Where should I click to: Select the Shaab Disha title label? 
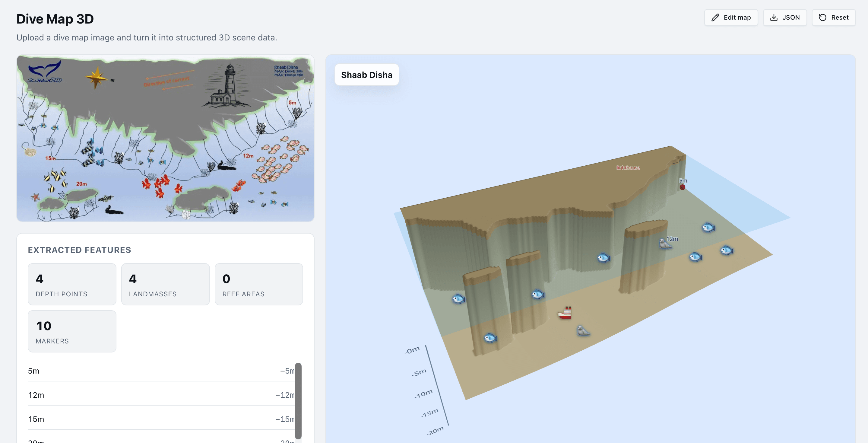367,75
